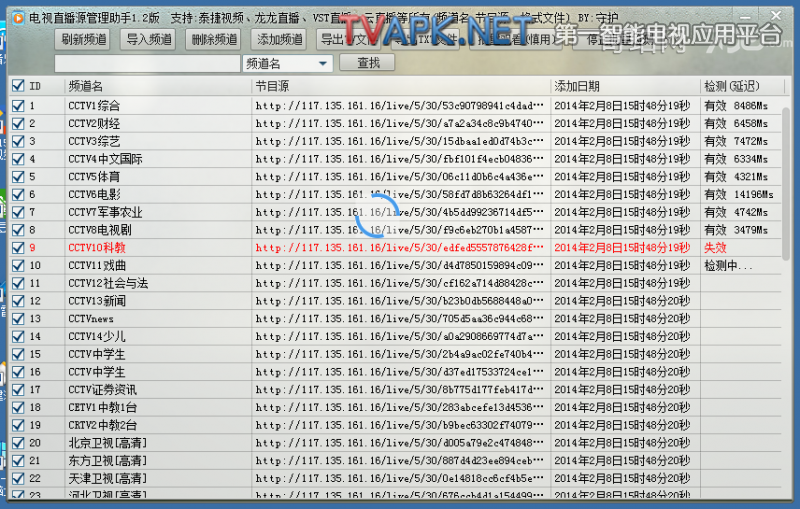This screenshot has width=800, height=509.
Task: Sort by the 频道名 column header
Action: [x=85, y=86]
